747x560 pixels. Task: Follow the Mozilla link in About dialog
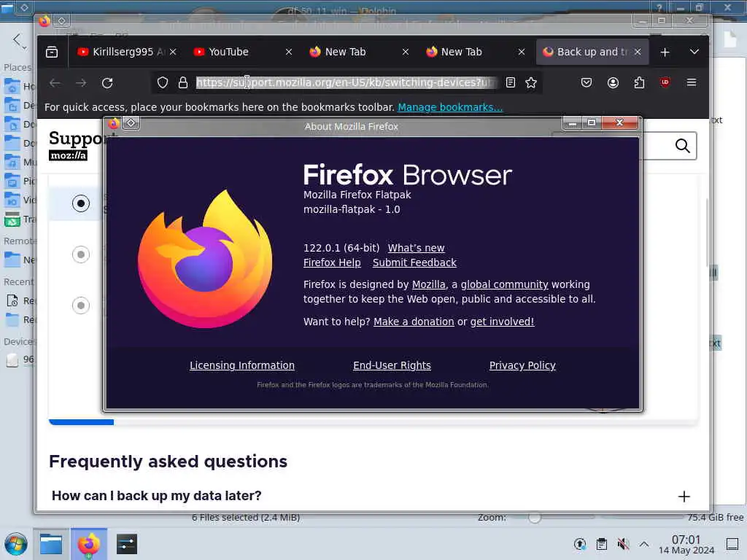(428, 285)
